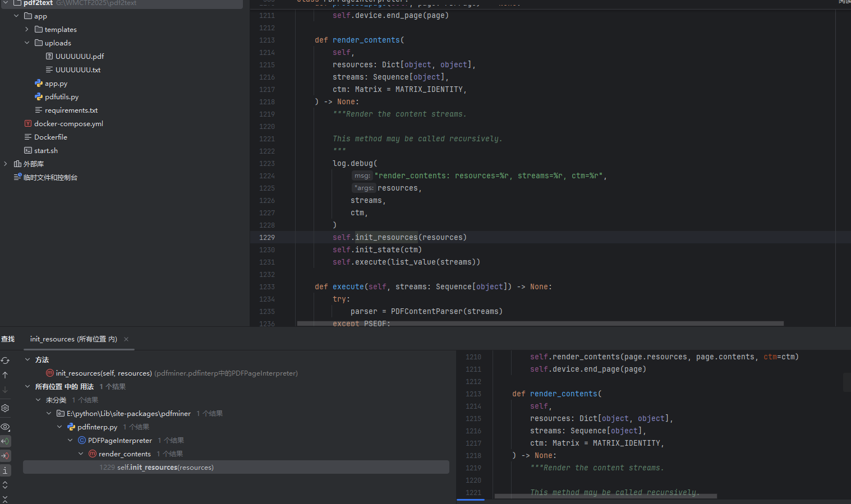Collapse the pdf2text project root

tap(6, 3)
